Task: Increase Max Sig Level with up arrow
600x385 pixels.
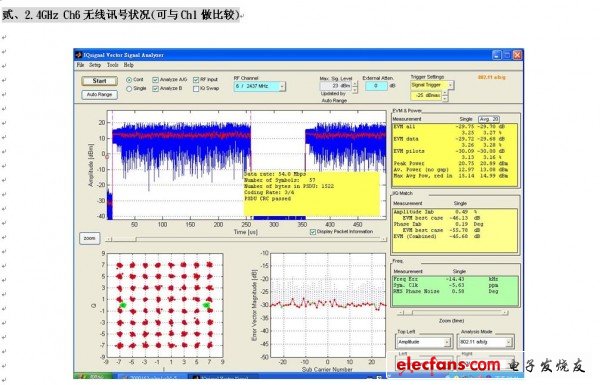Action: point(355,84)
